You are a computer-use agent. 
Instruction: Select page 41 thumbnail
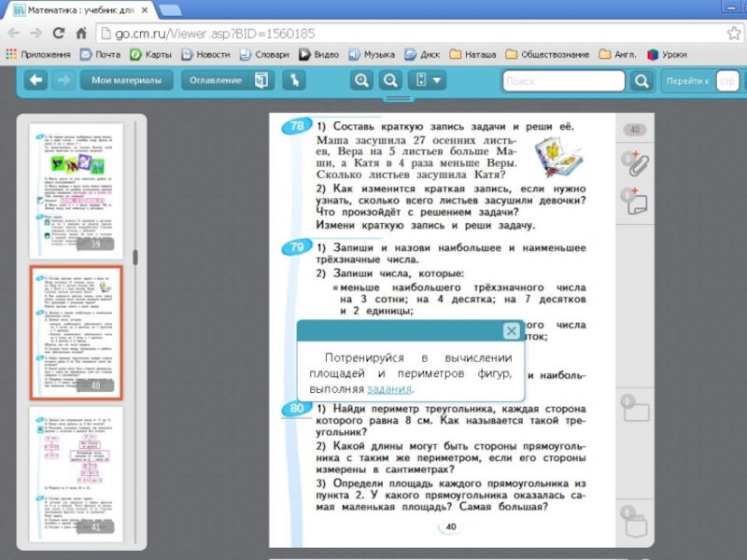coord(76,476)
